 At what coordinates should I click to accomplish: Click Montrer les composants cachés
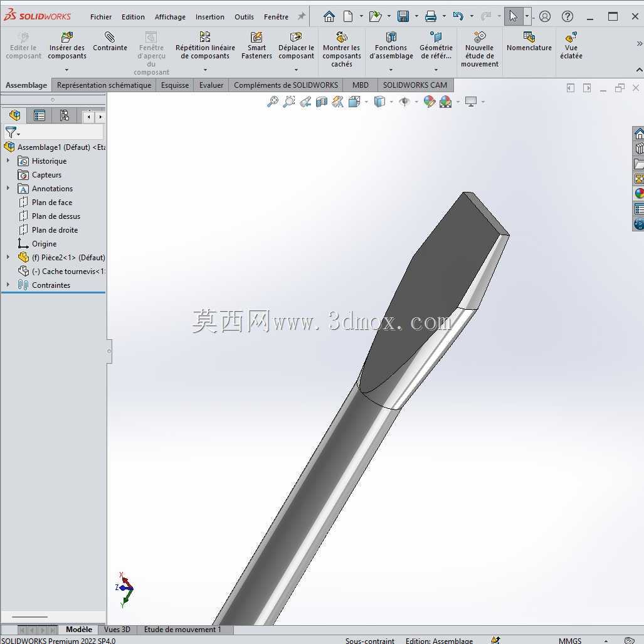tap(341, 50)
